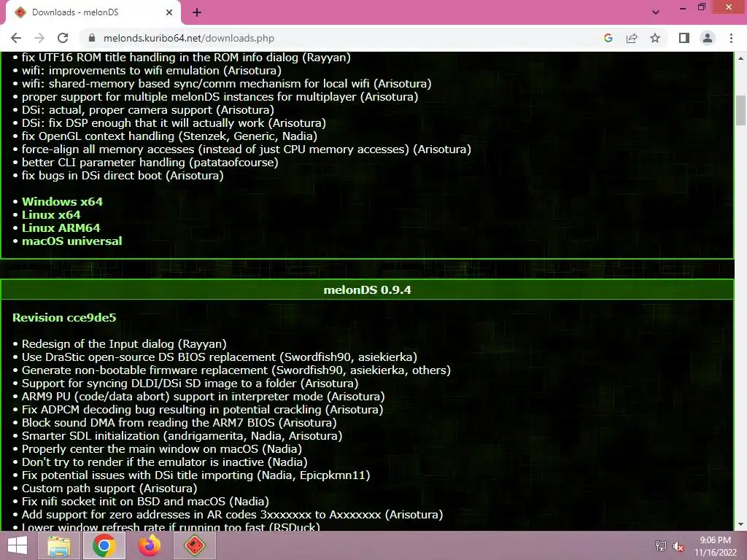
Task: Click 'Smarter SDL initialization' changelog line
Action: coord(182,436)
